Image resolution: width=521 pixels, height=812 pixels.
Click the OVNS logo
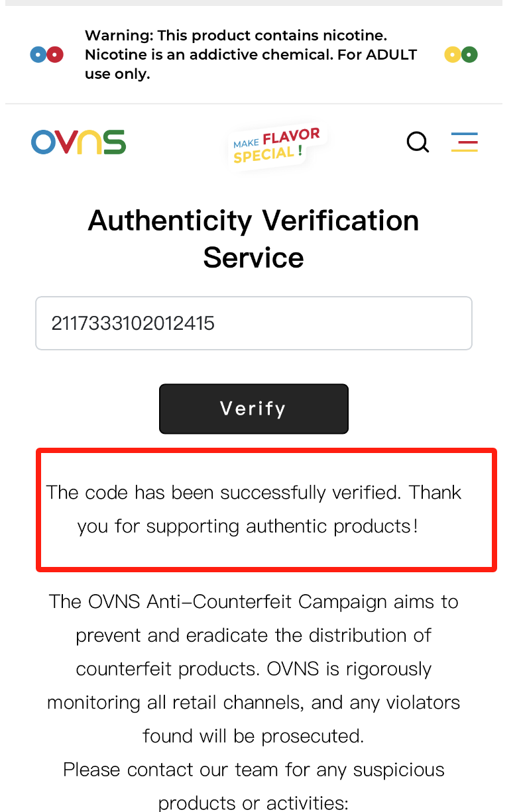pos(78,142)
